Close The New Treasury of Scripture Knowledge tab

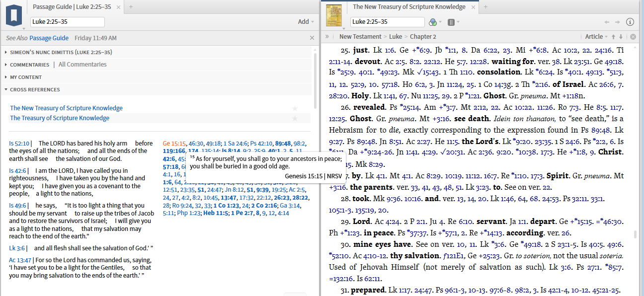click(x=474, y=7)
